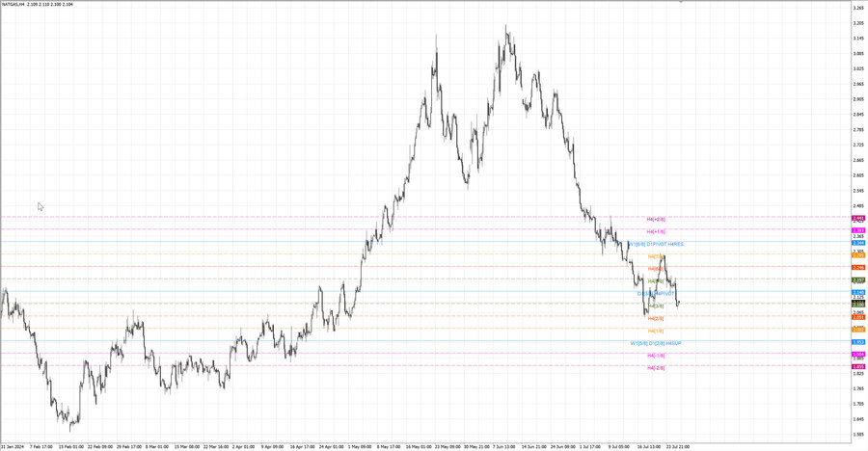This screenshot has width=868, height=451.
Task: Click the 9 Jul 05:00 time label
Action: (619, 446)
